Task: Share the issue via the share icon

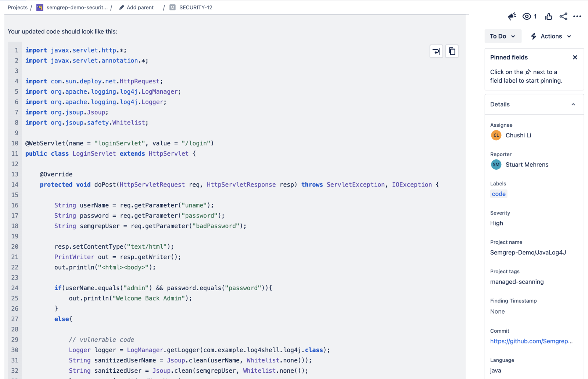Action: (x=563, y=16)
